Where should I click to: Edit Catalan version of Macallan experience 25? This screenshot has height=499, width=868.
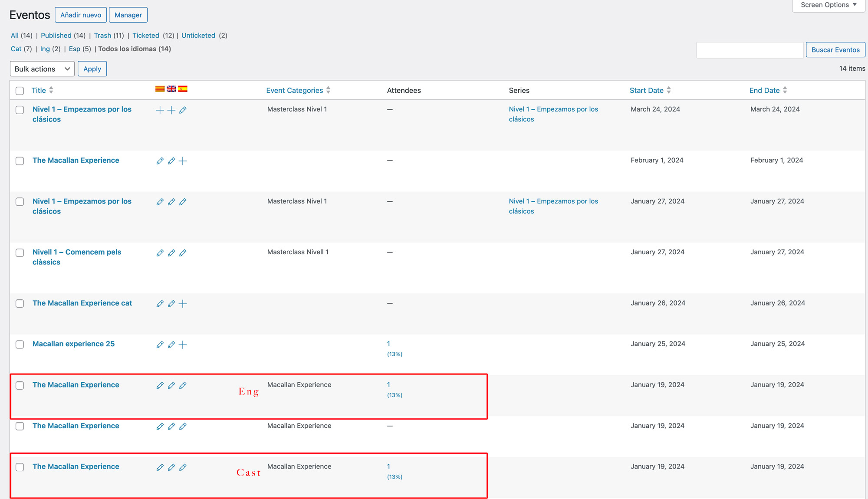point(160,345)
